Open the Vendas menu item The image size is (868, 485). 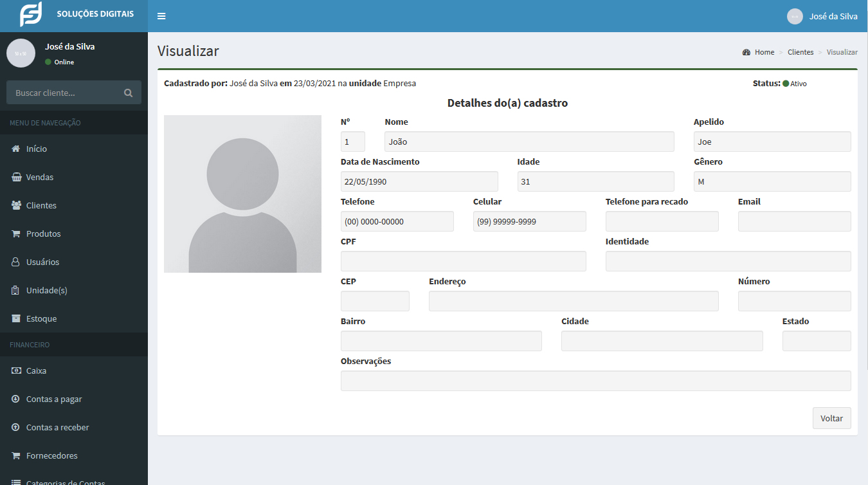pyautogui.click(x=74, y=177)
